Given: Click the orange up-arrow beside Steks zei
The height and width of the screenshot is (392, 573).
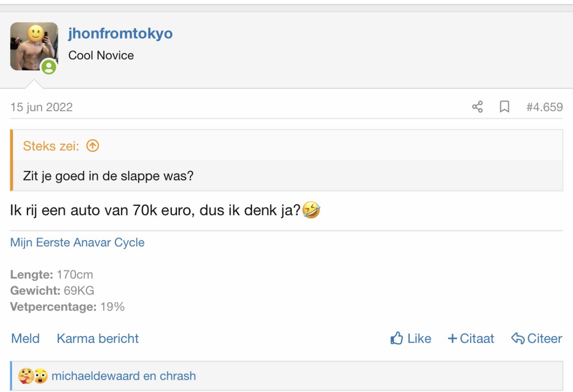Looking at the screenshot, I should pyautogui.click(x=93, y=146).
